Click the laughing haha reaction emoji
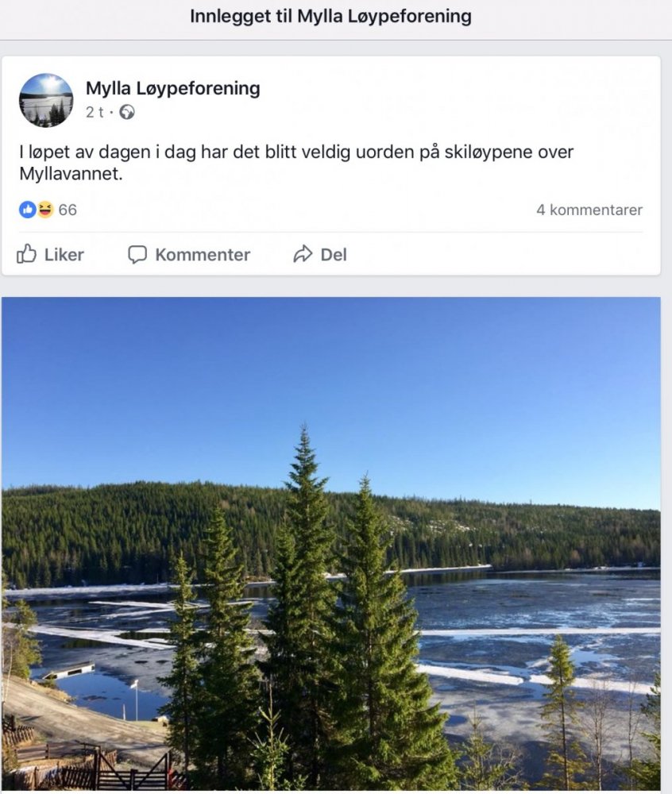Image resolution: width=672 pixels, height=794 pixels. click(x=45, y=210)
